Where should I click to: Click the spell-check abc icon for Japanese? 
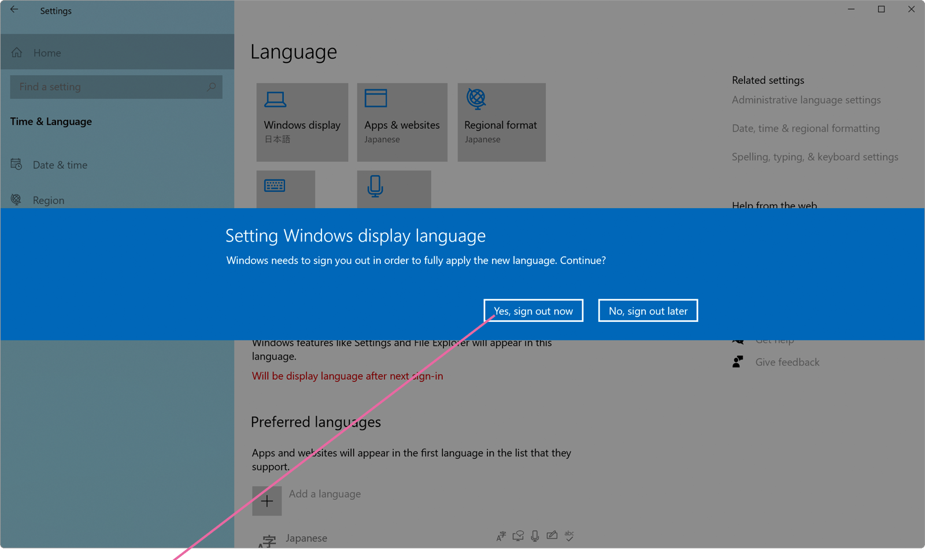click(x=569, y=536)
